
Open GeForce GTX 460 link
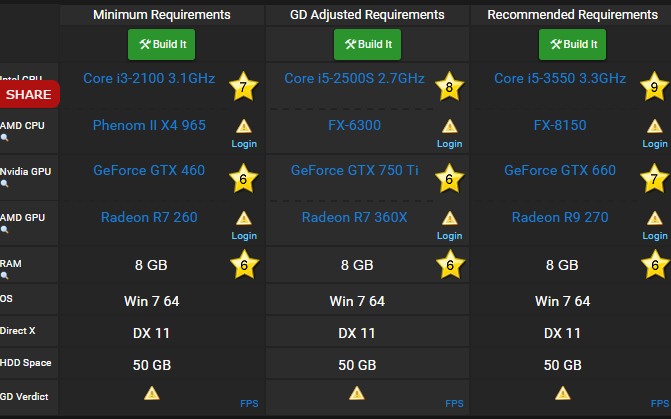coord(149,170)
